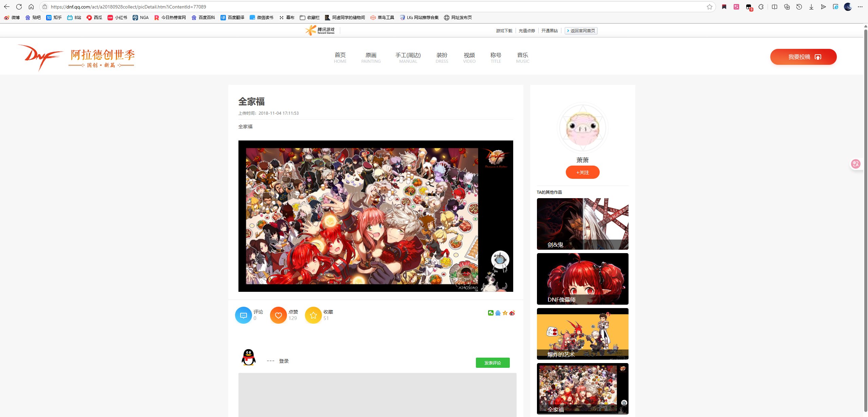This screenshot has height=417, width=868.
Task: Like the artwork with 点赞 heart icon
Action: tap(278, 315)
